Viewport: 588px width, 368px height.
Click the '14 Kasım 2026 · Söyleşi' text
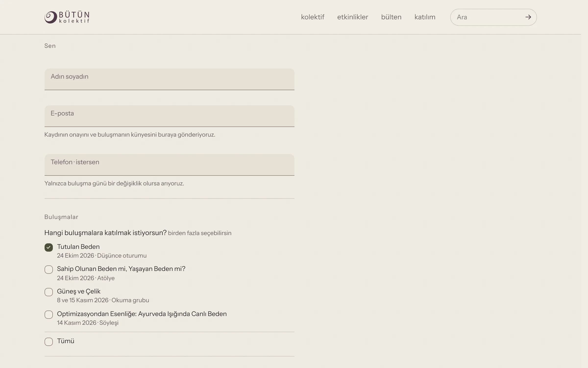coord(88,323)
